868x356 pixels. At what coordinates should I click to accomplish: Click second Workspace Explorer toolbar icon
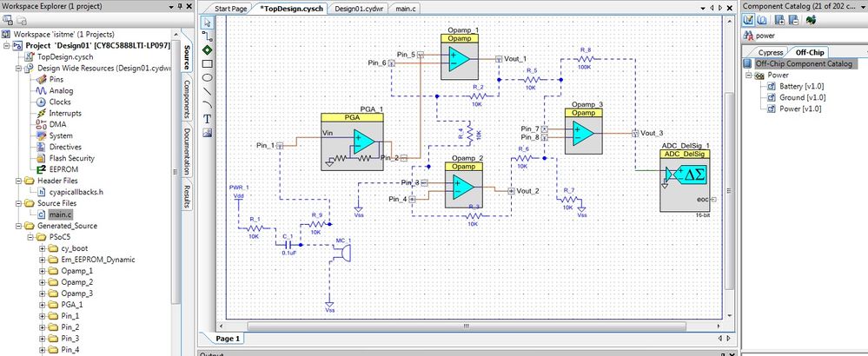point(22,21)
